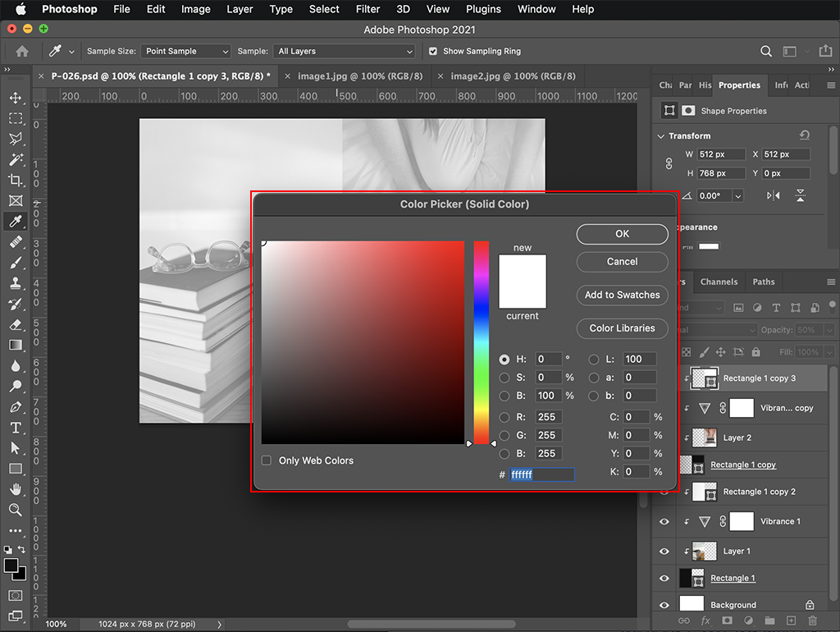Image resolution: width=840 pixels, height=632 pixels.
Task: Click the create new layer icon
Action: pyautogui.click(x=791, y=621)
